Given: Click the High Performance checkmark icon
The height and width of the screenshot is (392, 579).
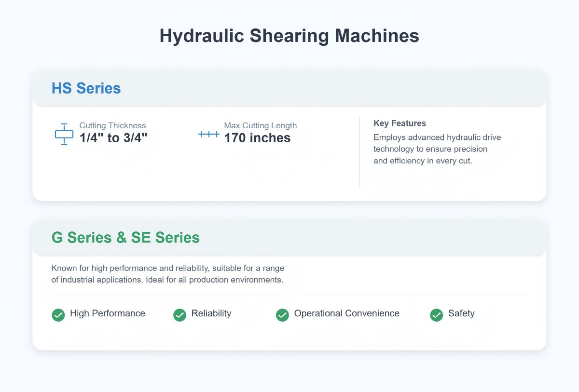Looking at the screenshot, I should click(58, 315).
